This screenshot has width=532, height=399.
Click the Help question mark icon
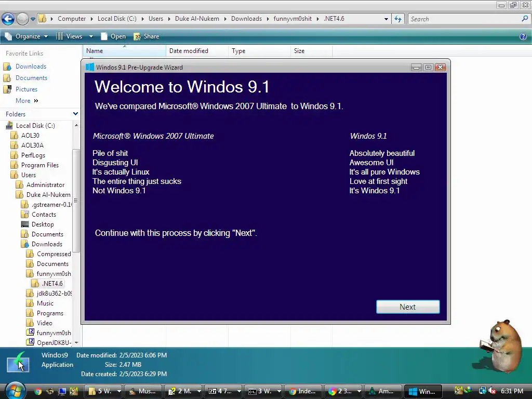[523, 36]
